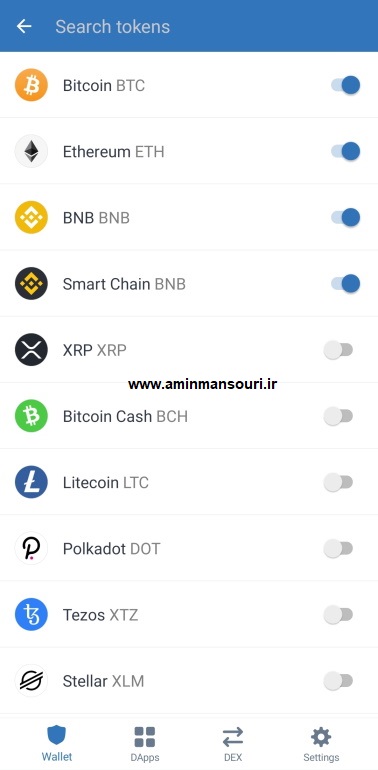Select the Ethereum diamond icon

coord(31,151)
